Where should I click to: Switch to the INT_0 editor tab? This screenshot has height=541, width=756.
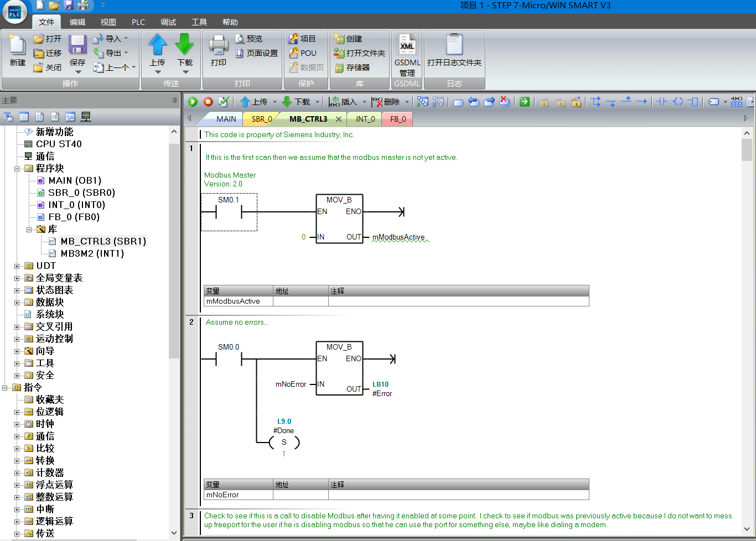[x=365, y=119]
